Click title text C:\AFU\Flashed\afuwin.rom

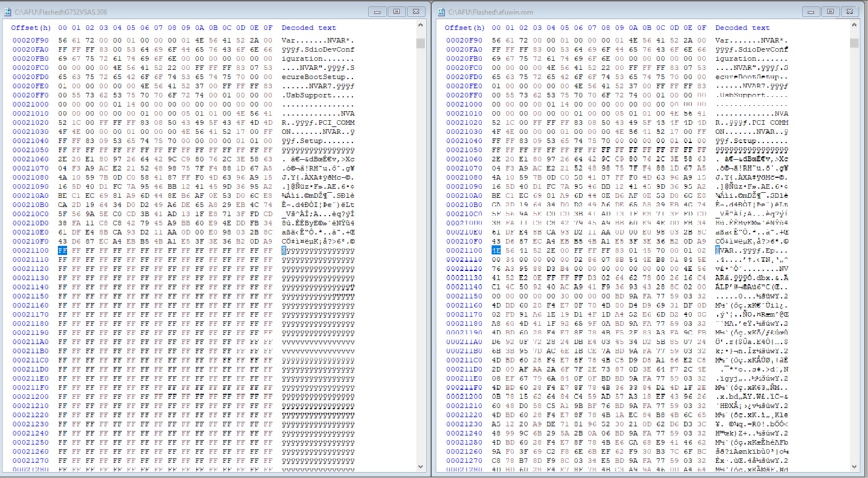(490, 12)
